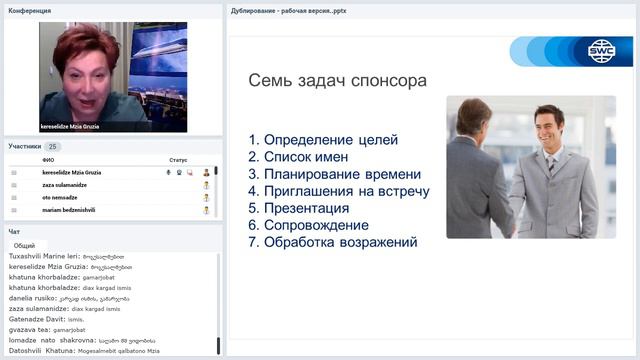Click the slide title Семь задач спонсора

(x=338, y=80)
